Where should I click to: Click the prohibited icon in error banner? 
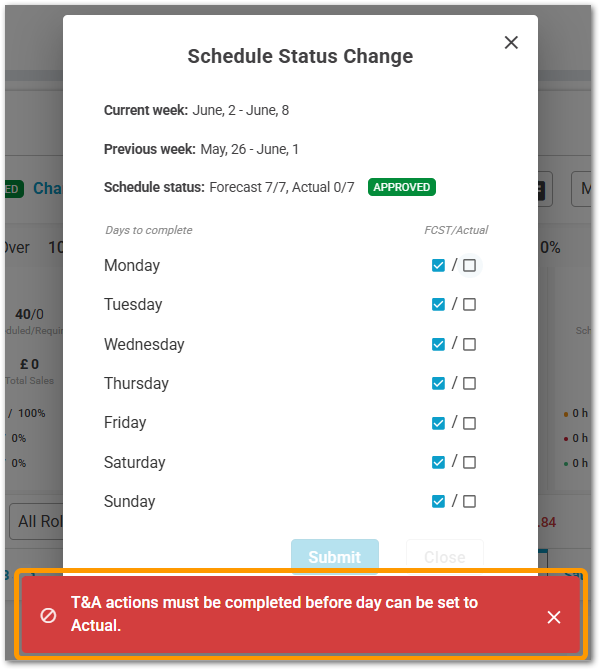[48, 616]
